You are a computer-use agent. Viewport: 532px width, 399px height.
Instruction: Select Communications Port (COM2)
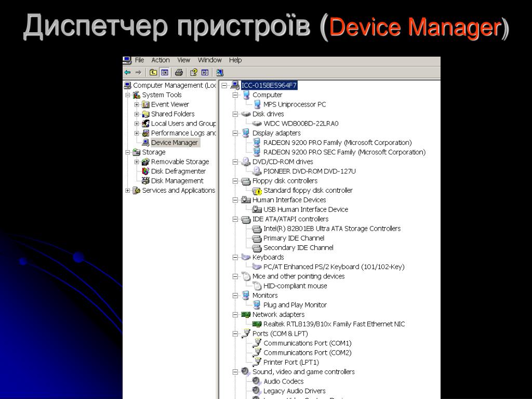(308, 353)
